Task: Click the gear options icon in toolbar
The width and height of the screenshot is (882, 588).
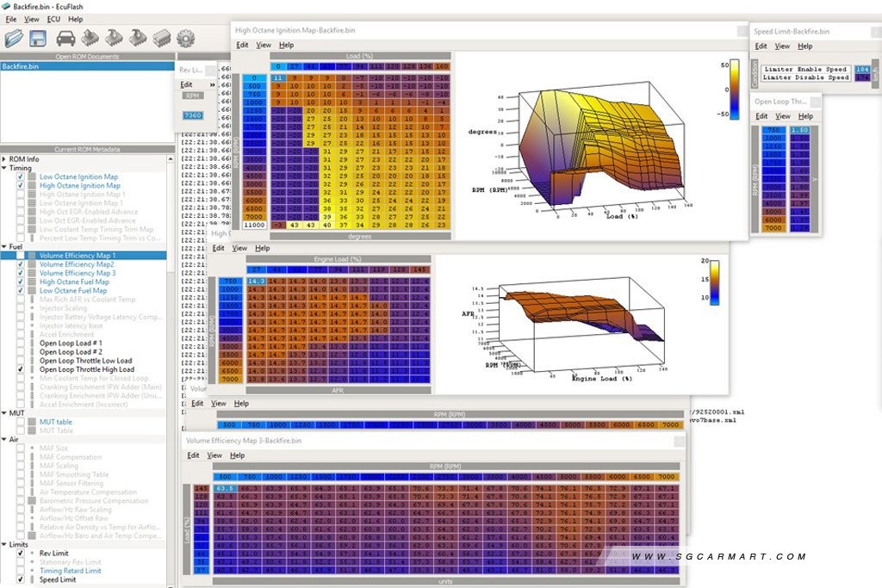Action: pyautogui.click(x=186, y=38)
